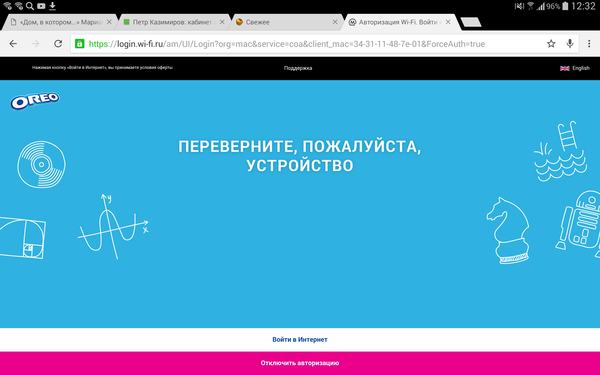This screenshot has height=375, width=600.
Task: Click the green padlock security icon
Action: pos(80,44)
